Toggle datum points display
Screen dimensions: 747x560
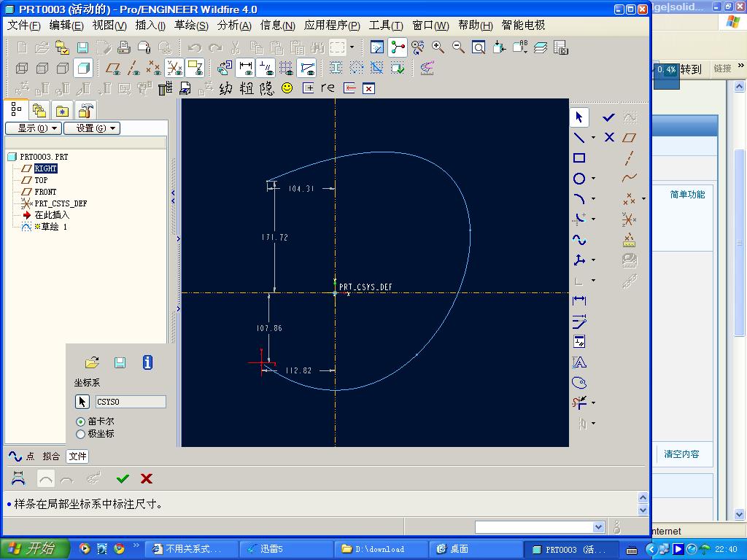tap(153, 68)
